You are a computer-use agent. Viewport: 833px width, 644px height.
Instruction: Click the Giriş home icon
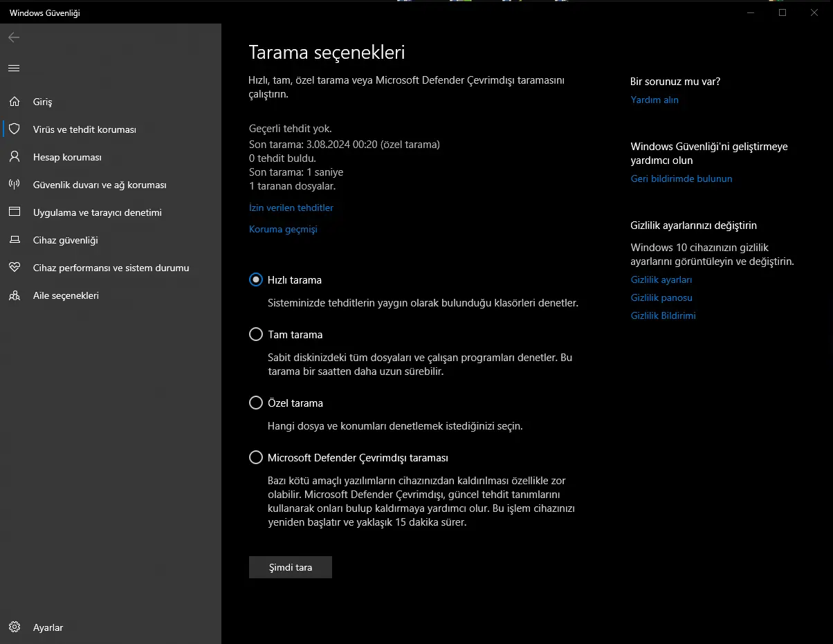pyautogui.click(x=14, y=102)
